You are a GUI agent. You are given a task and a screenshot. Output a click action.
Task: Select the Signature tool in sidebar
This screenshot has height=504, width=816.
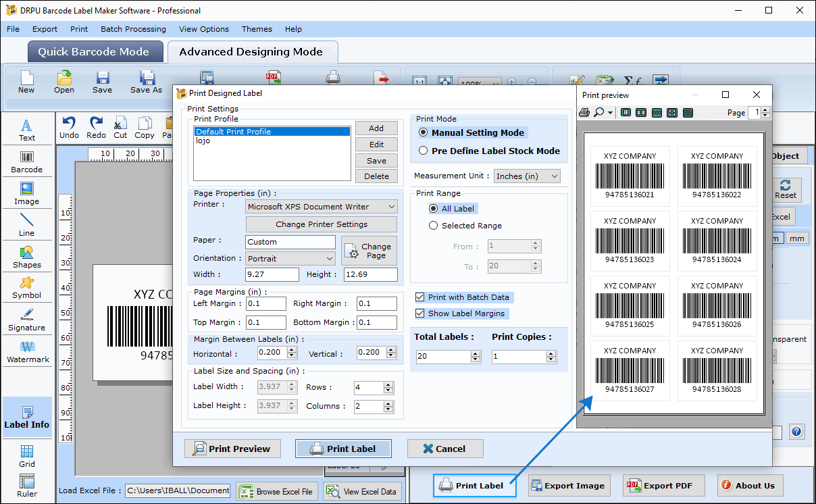pyautogui.click(x=27, y=320)
